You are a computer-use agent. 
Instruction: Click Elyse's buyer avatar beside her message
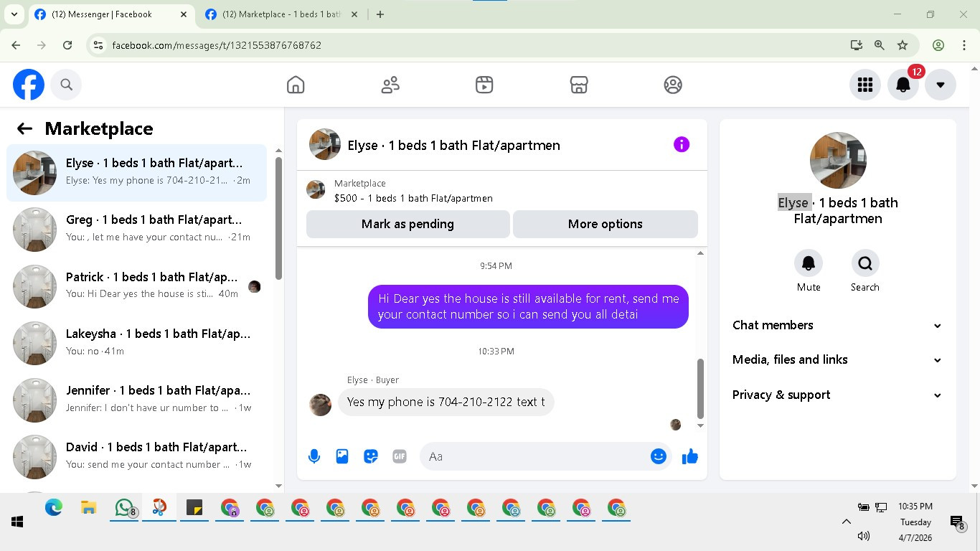(320, 405)
